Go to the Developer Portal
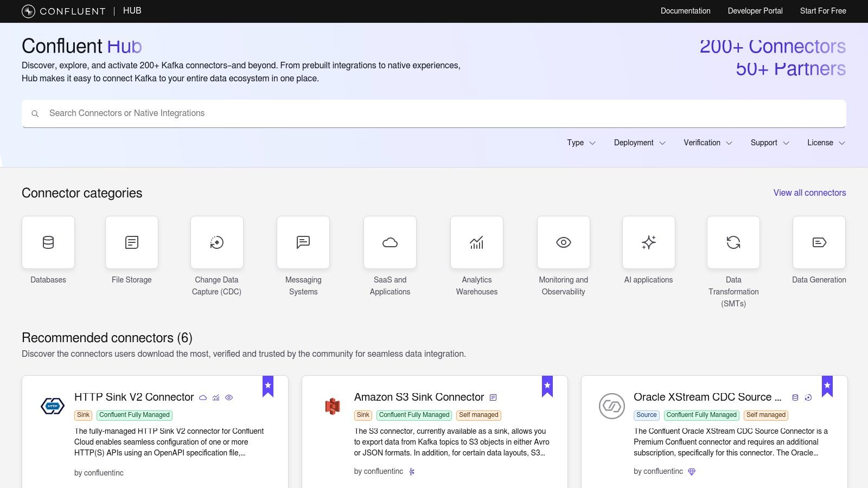 pyautogui.click(x=755, y=11)
